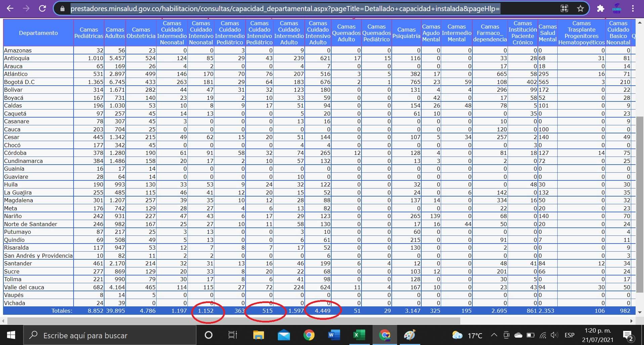Open the Chrome three-dot menu
Screen dimensions: 644x345
click(x=633, y=9)
